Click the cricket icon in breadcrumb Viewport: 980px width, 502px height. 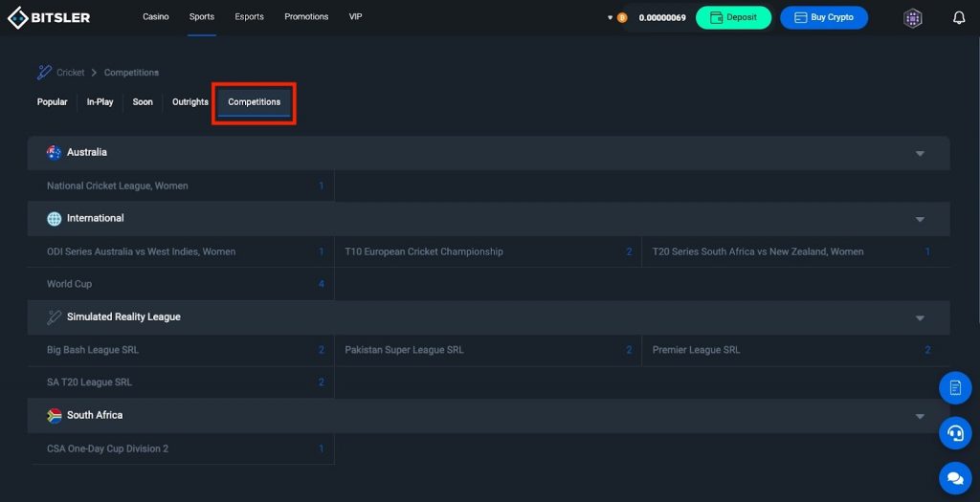(x=44, y=73)
